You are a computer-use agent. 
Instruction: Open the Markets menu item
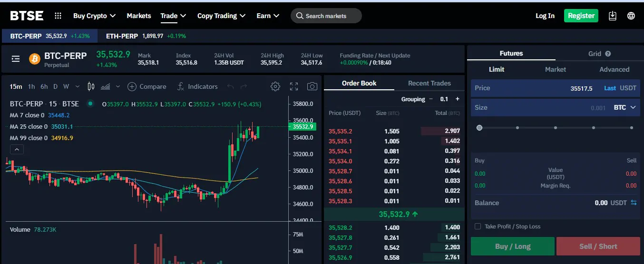point(139,16)
